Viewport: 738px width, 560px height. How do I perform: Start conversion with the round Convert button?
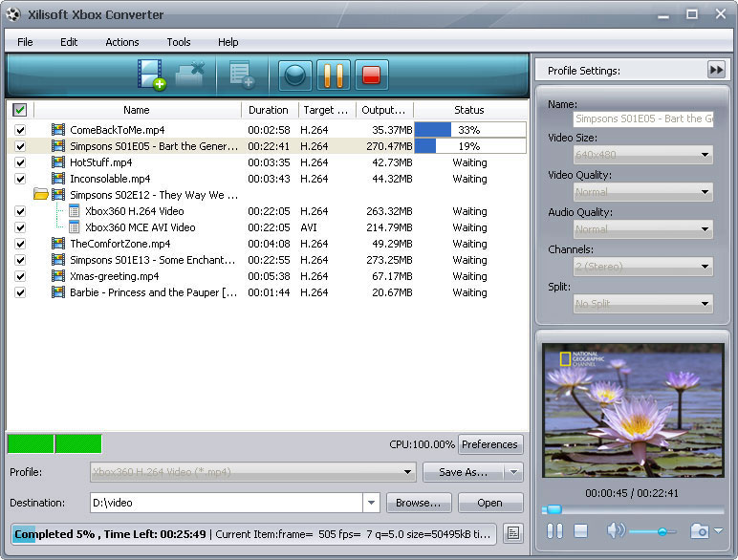pos(295,75)
